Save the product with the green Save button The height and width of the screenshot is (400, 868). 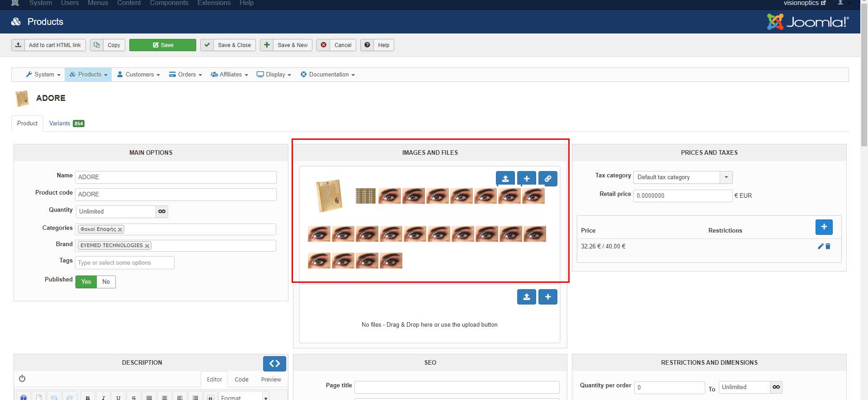click(163, 45)
